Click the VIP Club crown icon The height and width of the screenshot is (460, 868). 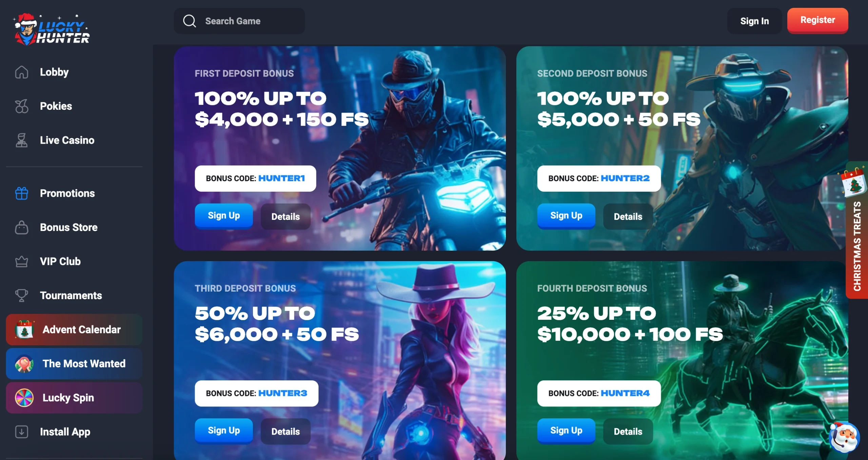pos(21,262)
